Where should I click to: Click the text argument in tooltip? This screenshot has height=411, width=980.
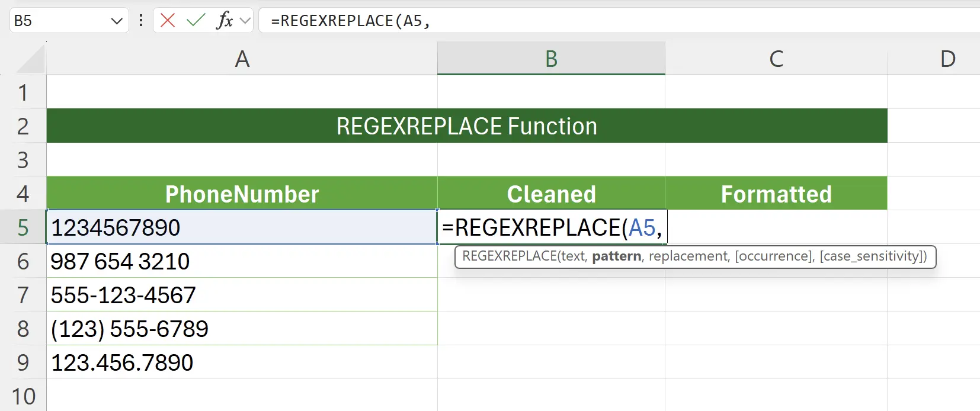572,256
